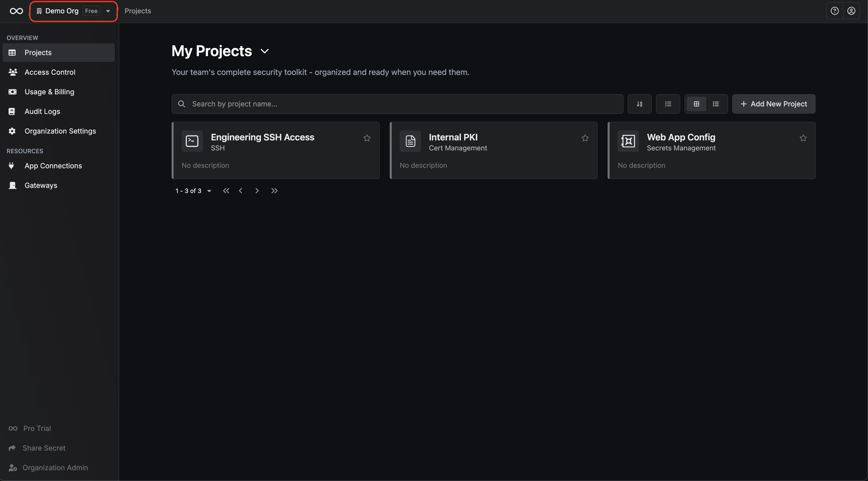The height and width of the screenshot is (481, 868).
Task: Star the Engineering SSH Access project
Action: (x=367, y=138)
